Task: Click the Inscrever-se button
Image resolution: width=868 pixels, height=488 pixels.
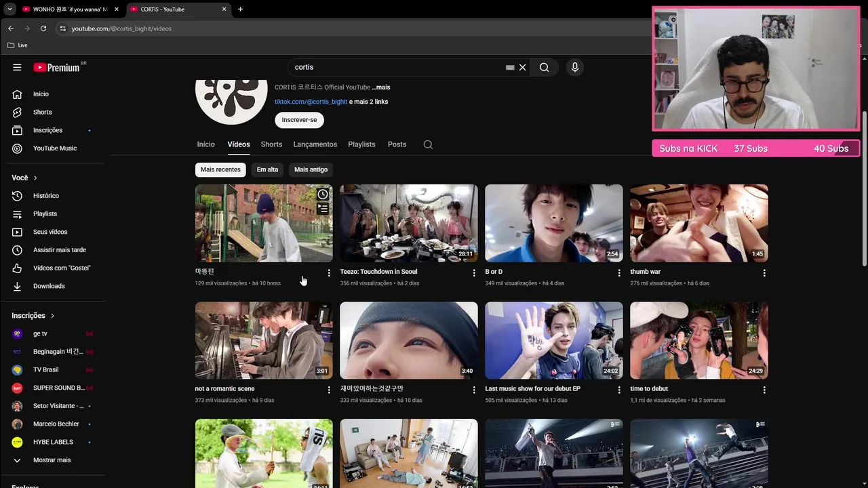Action: [x=299, y=120]
